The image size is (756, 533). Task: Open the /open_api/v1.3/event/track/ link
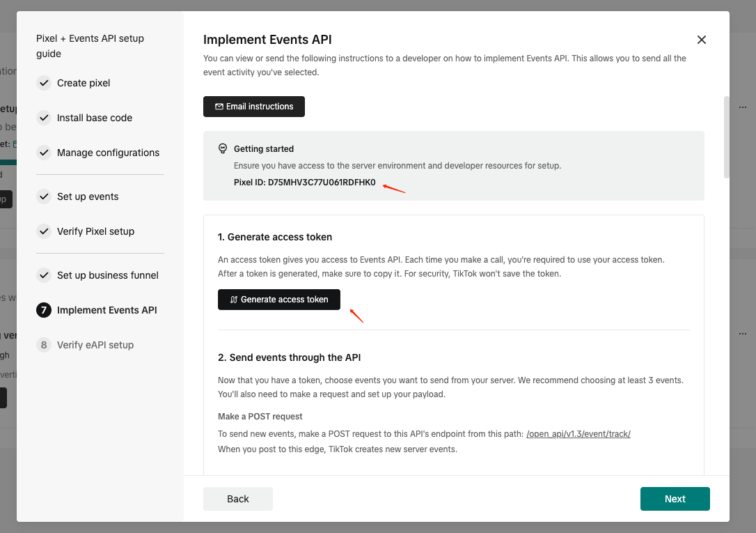(578, 433)
